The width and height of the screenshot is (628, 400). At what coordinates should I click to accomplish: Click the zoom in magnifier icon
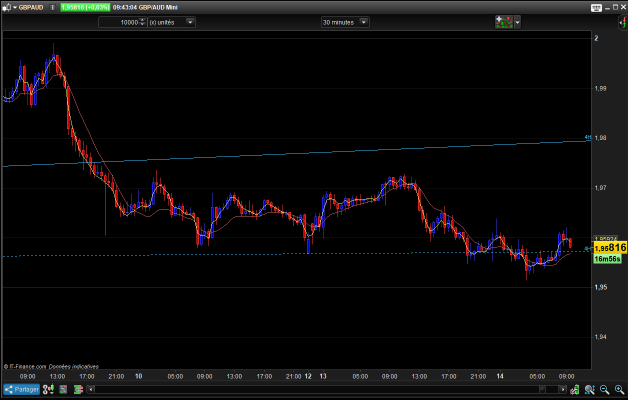(x=619, y=389)
